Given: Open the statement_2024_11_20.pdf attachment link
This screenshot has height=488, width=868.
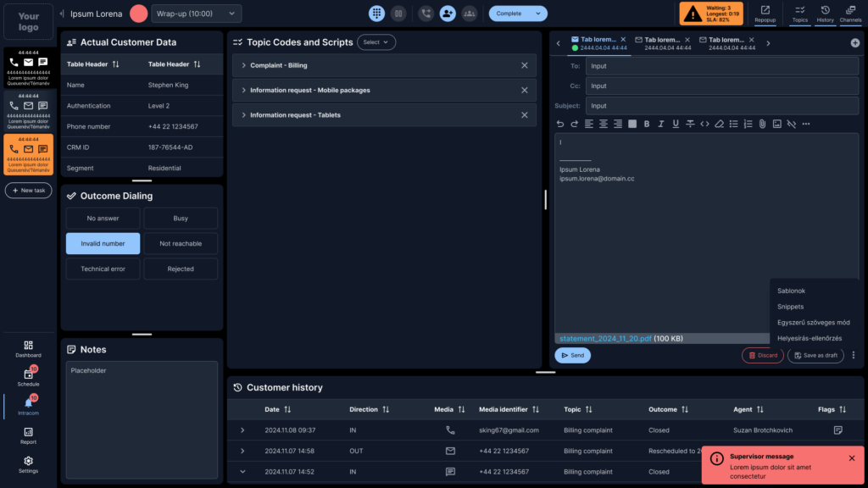Looking at the screenshot, I should pyautogui.click(x=605, y=339).
